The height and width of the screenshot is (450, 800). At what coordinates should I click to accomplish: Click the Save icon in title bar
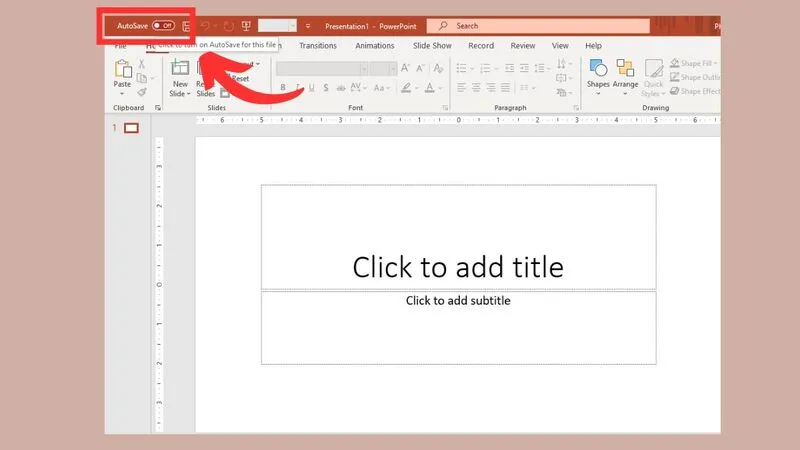pos(186,26)
